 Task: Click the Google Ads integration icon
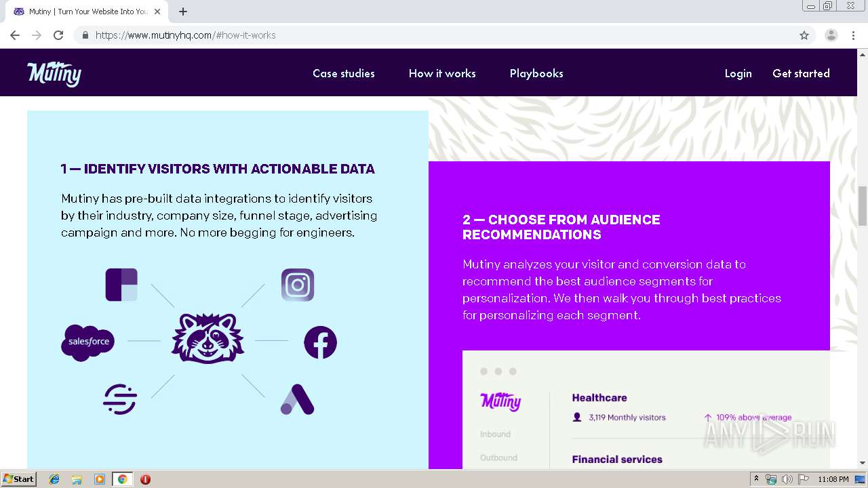297,399
